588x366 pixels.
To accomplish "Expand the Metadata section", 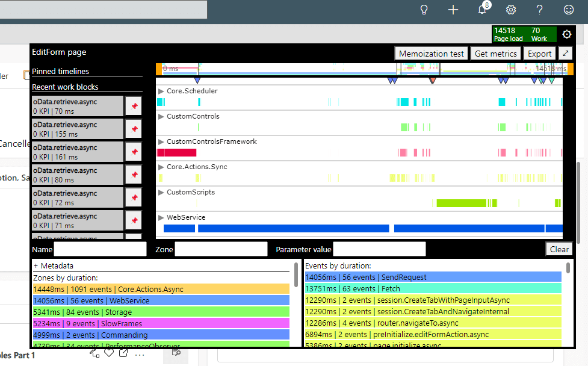I will [53, 266].
